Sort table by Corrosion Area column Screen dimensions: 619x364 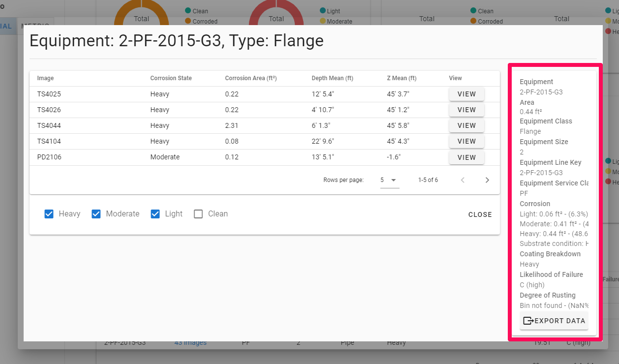pyautogui.click(x=250, y=78)
